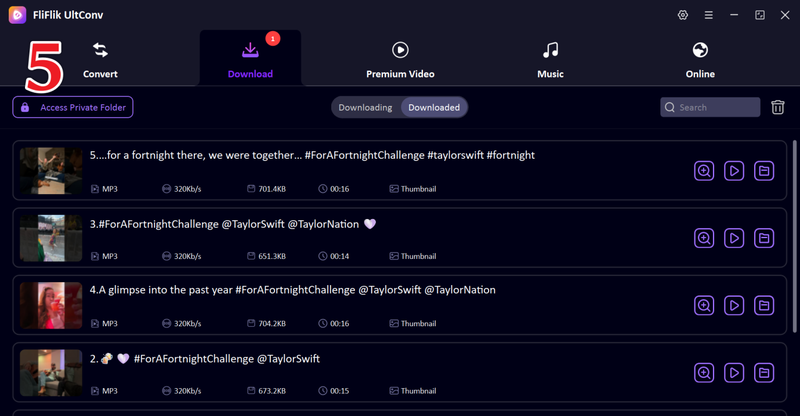Toggle to the Downloading list
The height and width of the screenshot is (416, 800).
365,107
